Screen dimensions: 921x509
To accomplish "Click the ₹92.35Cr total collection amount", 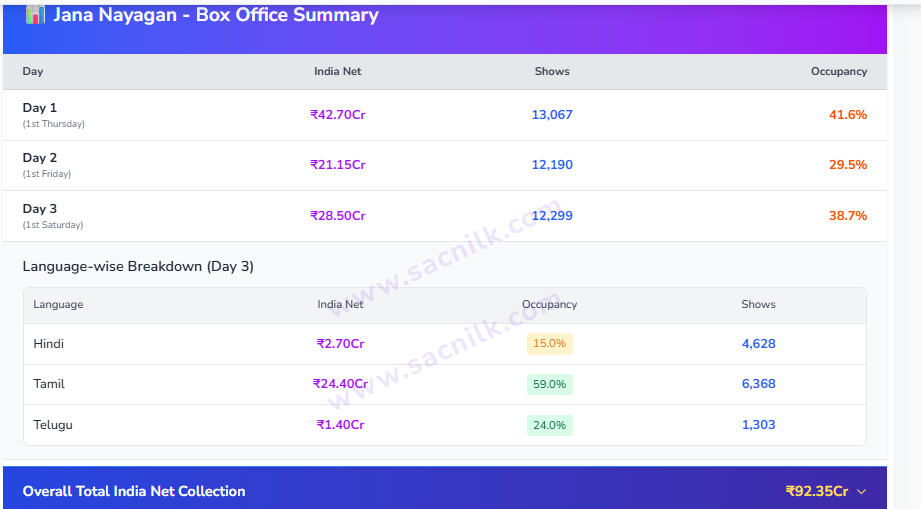I will click(817, 491).
